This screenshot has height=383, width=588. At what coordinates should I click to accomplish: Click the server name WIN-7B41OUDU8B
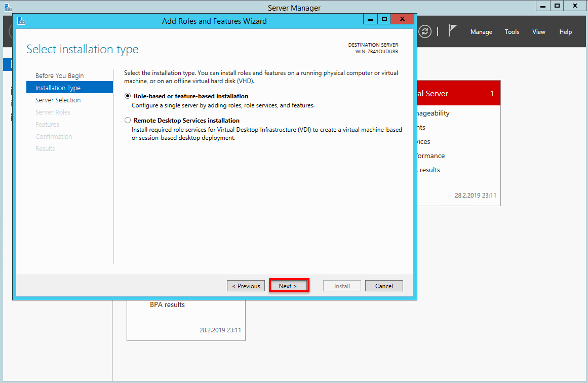376,52
